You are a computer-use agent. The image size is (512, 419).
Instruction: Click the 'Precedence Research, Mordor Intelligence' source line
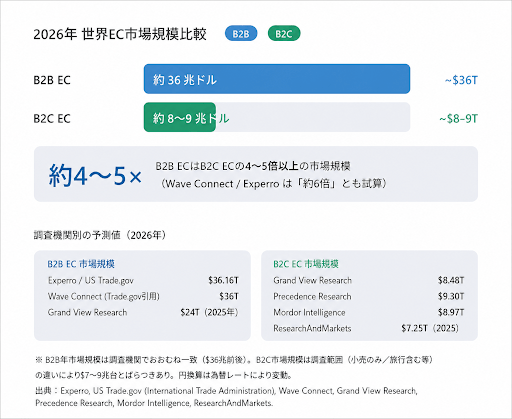[x=154, y=403]
